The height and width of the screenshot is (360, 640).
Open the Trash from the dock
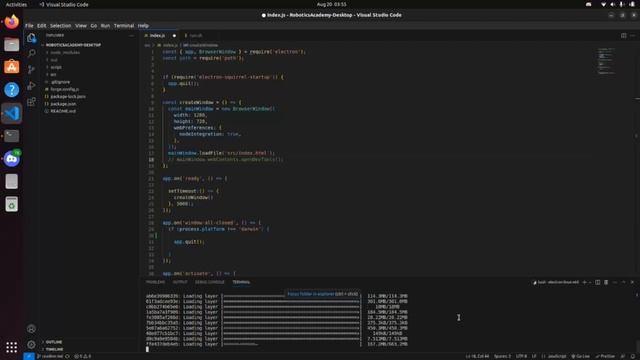tap(11, 204)
